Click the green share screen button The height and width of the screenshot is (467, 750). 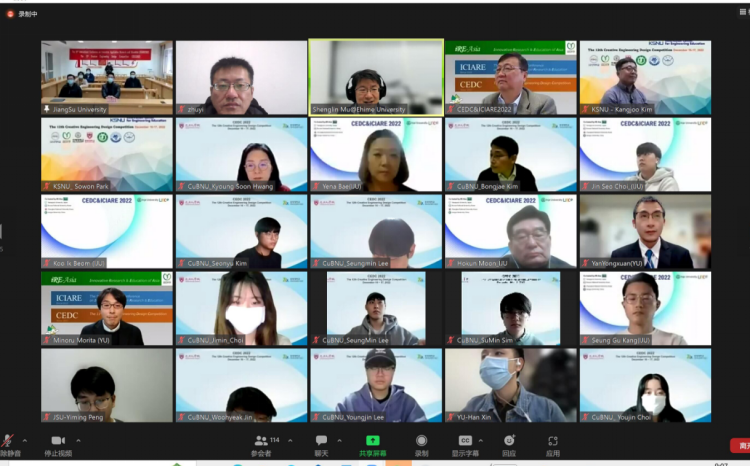tap(372, 441)
